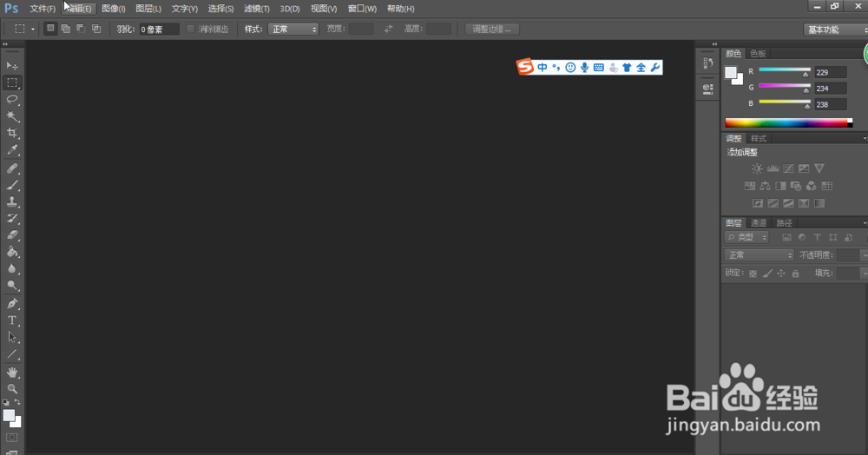Open the 基本功能 workspace dropdown
The height and width of the screenshot is (455, 868).
pyautogui.click(x=835, y=30)
